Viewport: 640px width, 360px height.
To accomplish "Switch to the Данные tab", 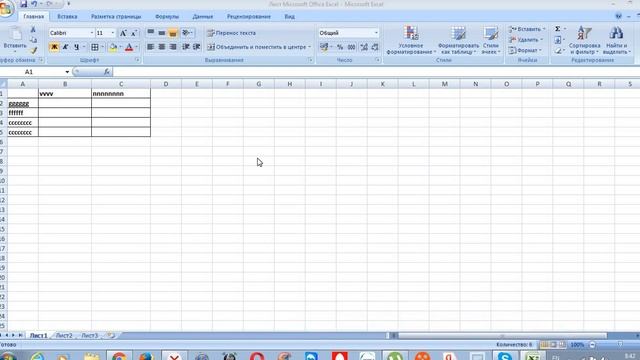I will pyautogui.click(x=203, y=17).
